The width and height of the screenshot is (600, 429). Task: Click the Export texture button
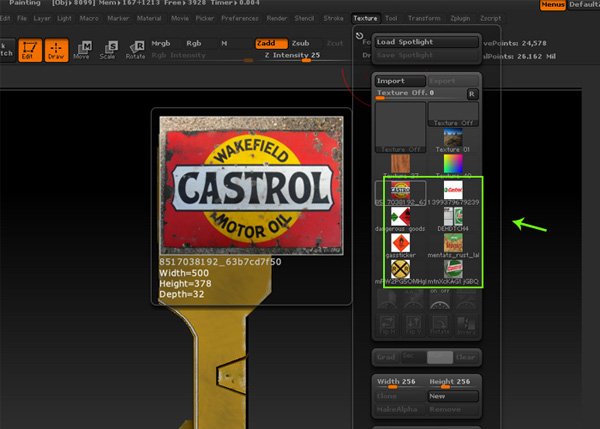click(453, 81)
